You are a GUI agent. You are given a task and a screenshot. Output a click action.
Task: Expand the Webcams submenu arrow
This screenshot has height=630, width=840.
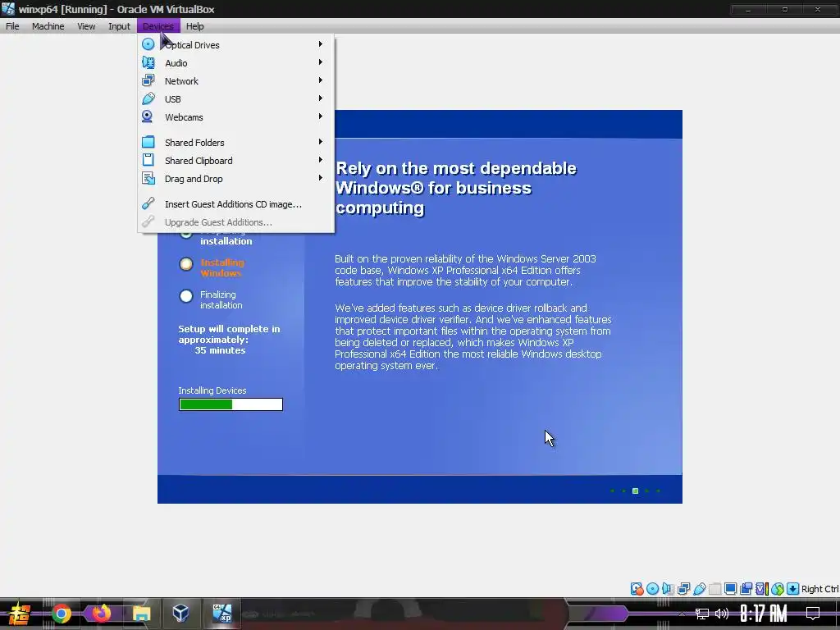(x=321, y=116)
